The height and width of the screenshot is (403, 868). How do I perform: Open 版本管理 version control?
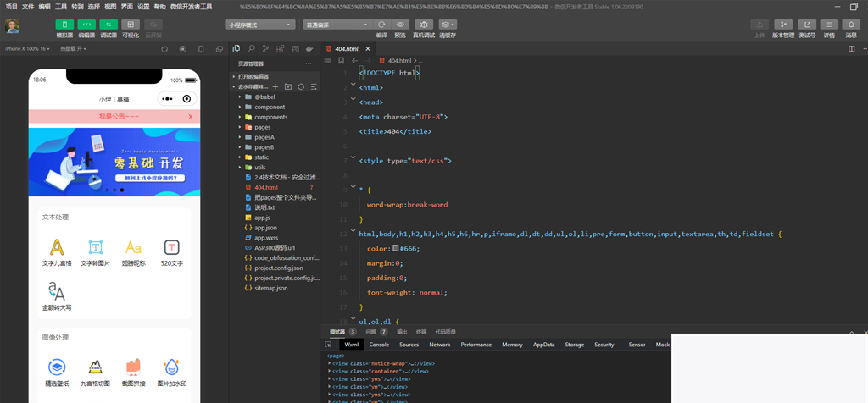tap(784, 25)
